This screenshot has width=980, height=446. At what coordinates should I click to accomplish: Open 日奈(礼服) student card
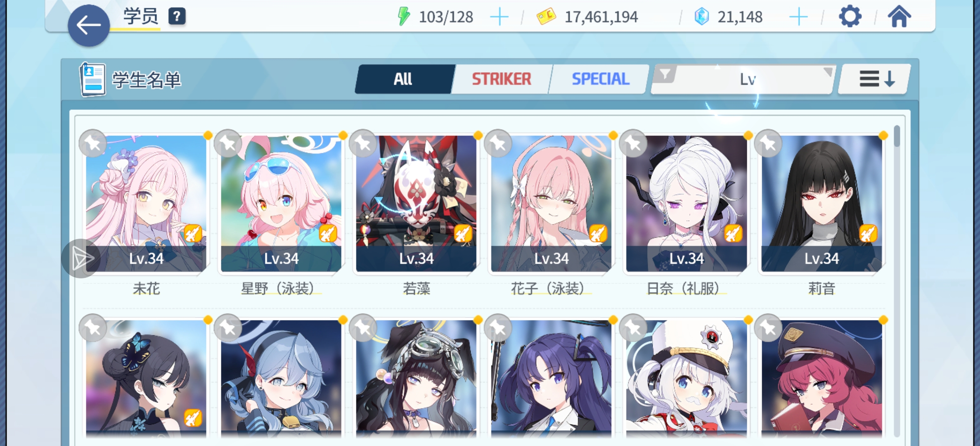click(686, 204)
